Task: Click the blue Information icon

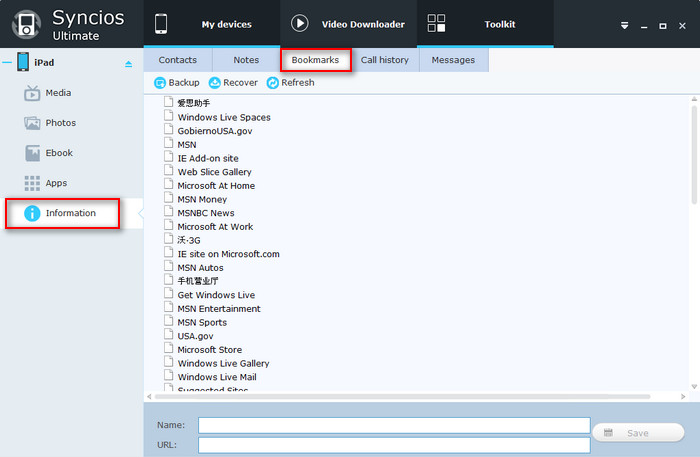Action: (32, 213)
